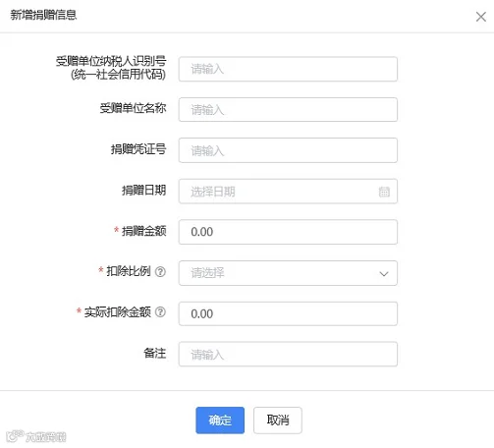Click the 捐赠日期 field label
Screen dimensions: 494x448
pos(144,190)
